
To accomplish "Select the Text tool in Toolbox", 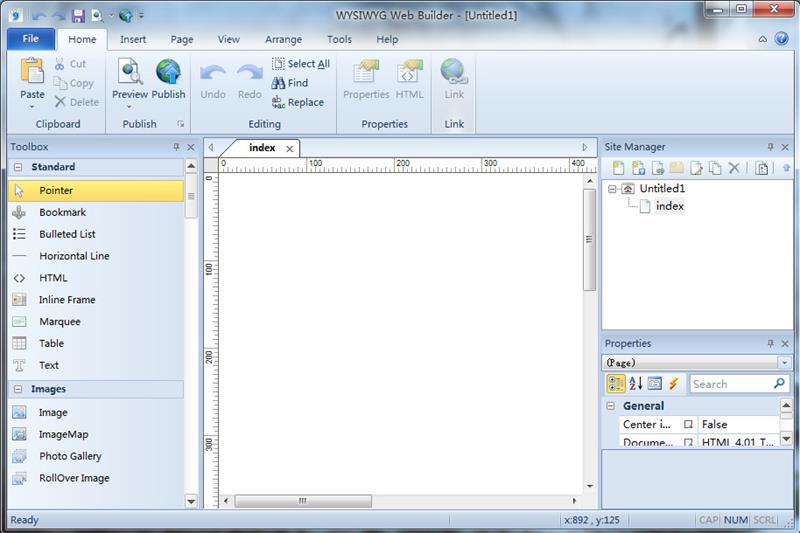I will 96,365.
